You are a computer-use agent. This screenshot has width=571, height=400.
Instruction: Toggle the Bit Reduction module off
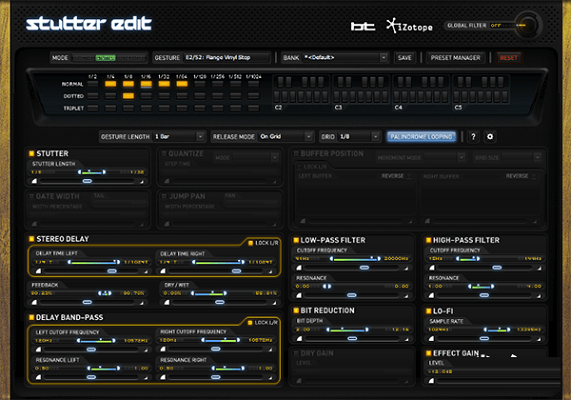(x=296, y=310)
